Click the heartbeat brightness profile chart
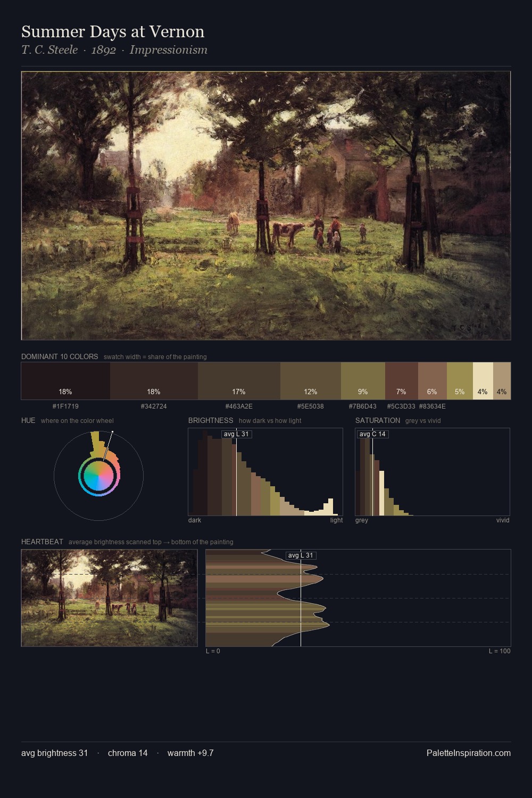 point(358,598)
